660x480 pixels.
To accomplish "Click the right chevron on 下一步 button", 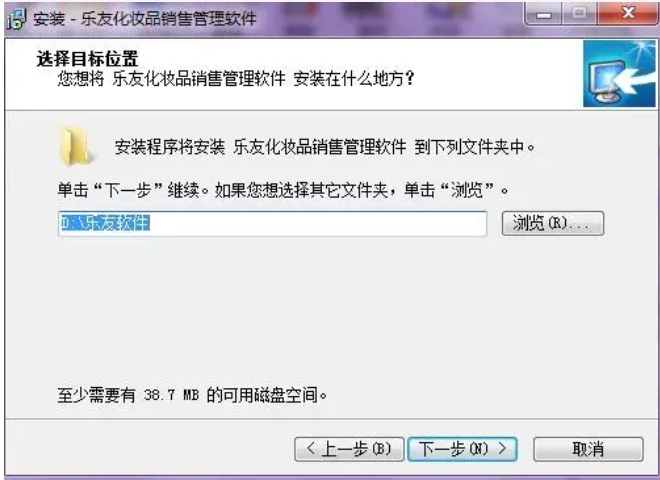I will pos(502,448).
